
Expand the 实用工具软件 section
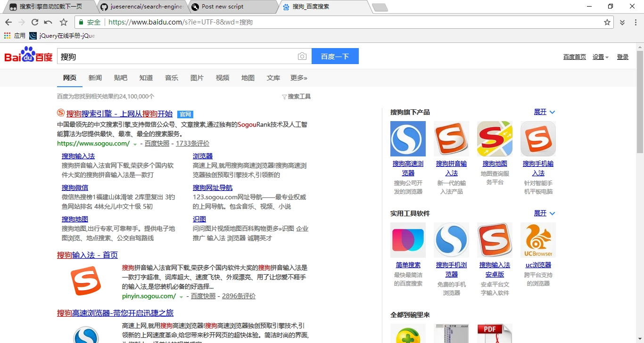[x=544, y=213]
